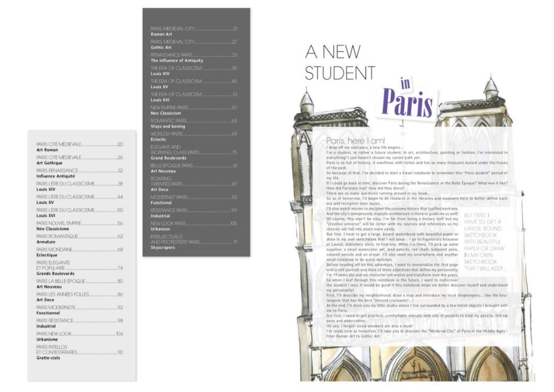Click the "PARIS NEW LOOK" entry, page 104

[x=80, y=334]
